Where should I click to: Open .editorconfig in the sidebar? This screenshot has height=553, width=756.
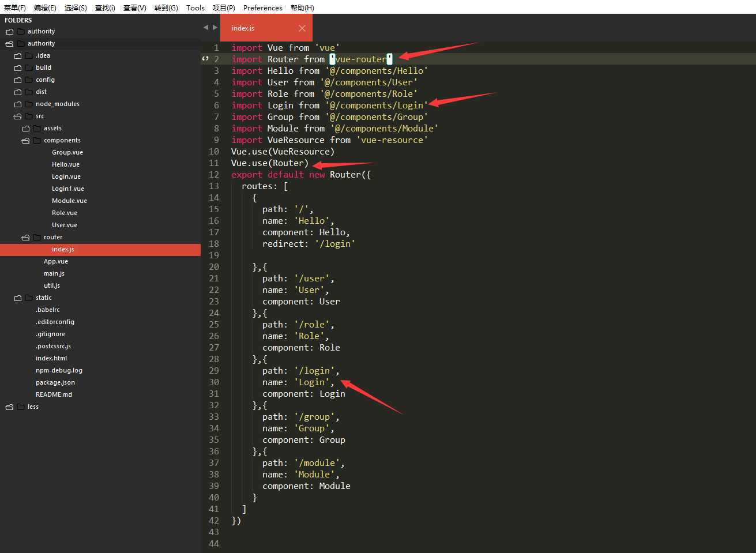point(55,322)
